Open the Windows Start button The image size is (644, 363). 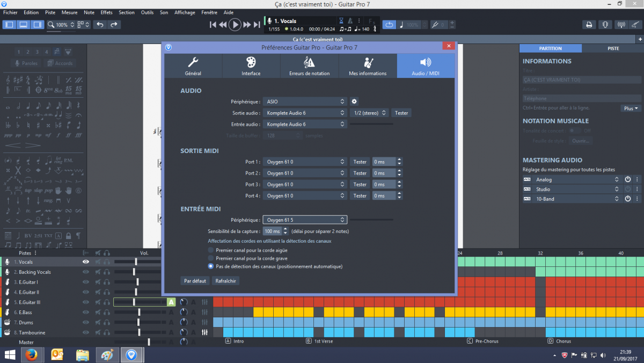(10, 354)
